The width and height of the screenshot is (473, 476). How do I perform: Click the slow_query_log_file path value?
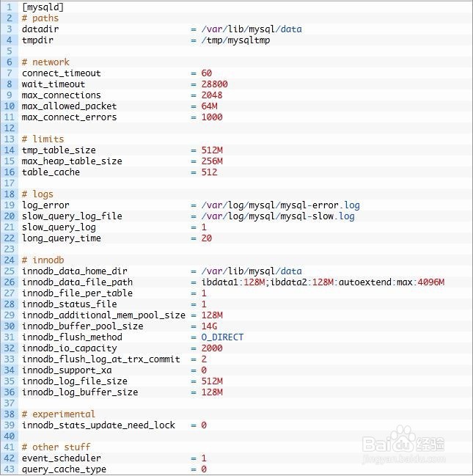tap(278, 216)
